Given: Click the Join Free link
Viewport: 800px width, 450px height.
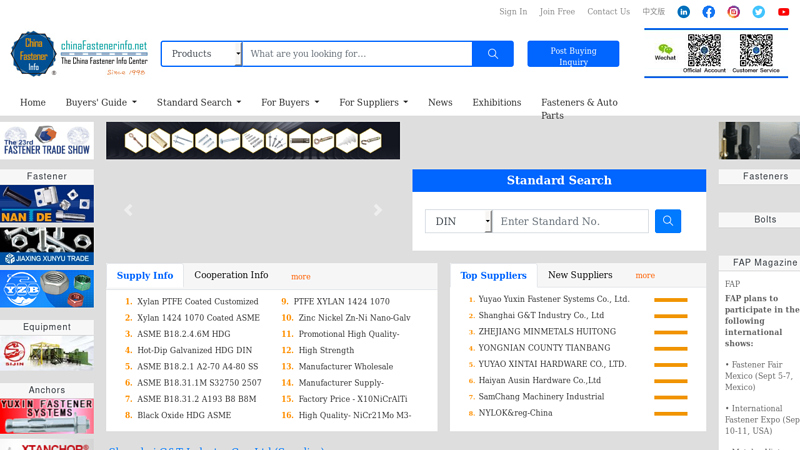Looking at the screenshot, I should click(557, 12).
